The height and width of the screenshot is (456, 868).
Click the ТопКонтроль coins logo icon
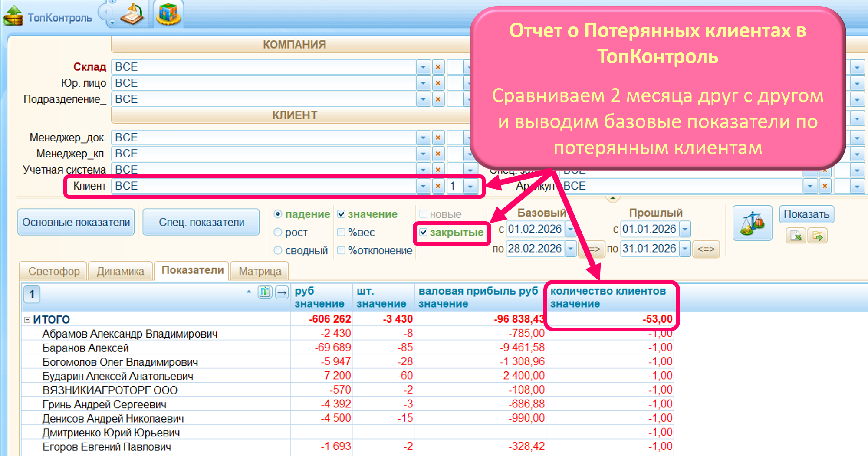pyautogui.click(x=13, y=16)
